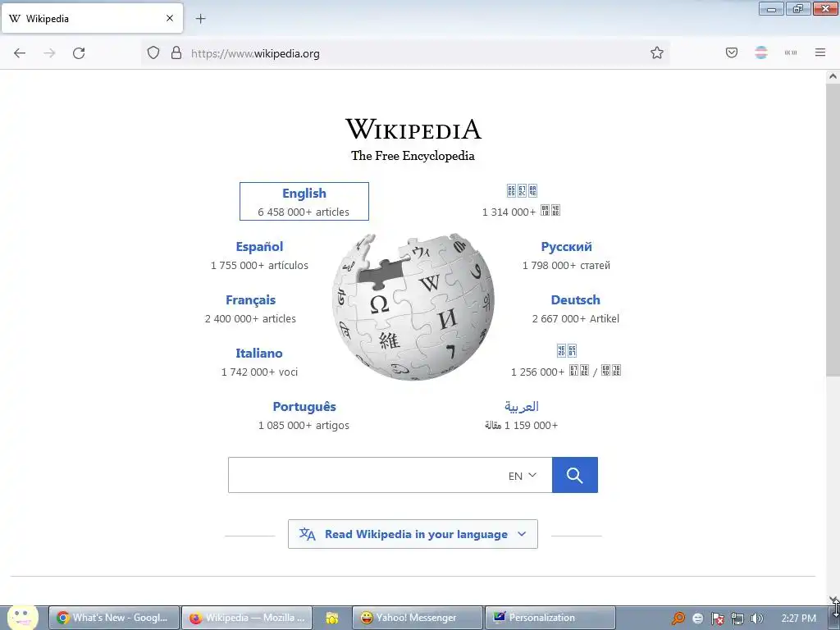Open the tracking protection shield icon
The image size is (840, 630).
pos(153,53)
